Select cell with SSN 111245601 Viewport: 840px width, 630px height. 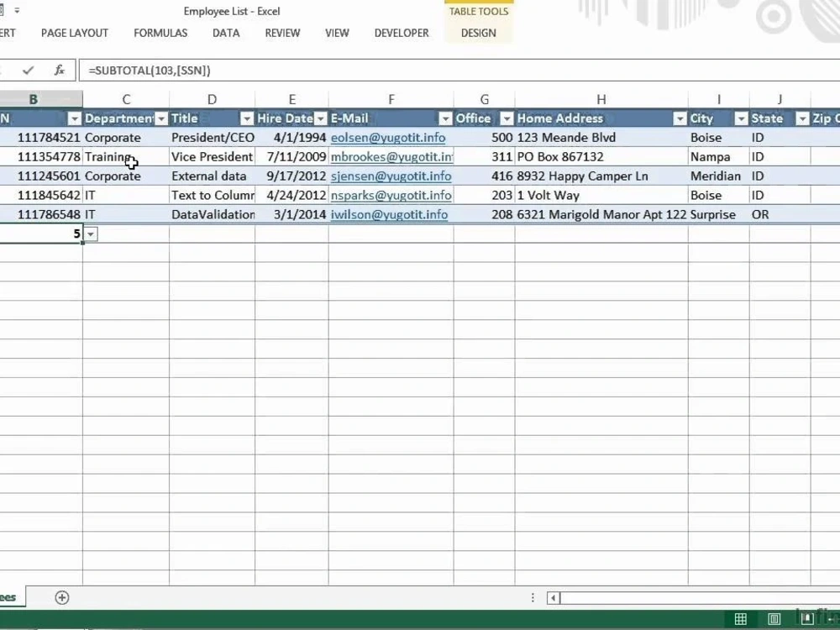click(x=41, y=176)
